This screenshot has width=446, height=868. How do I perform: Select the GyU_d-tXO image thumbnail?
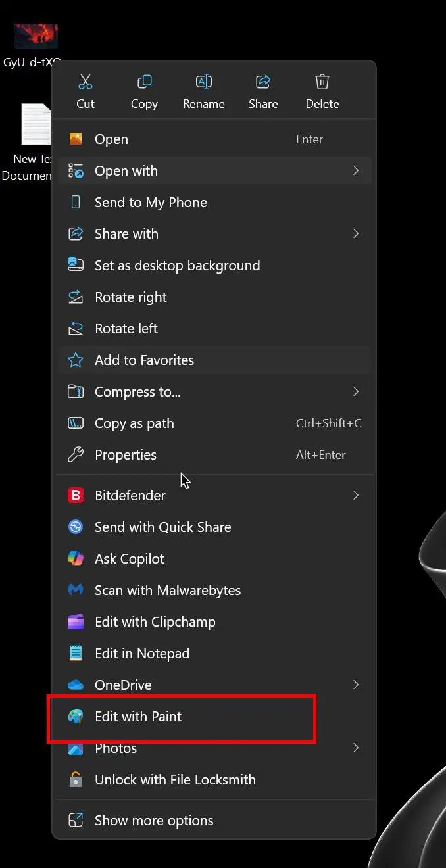click(x=36, y=36)
